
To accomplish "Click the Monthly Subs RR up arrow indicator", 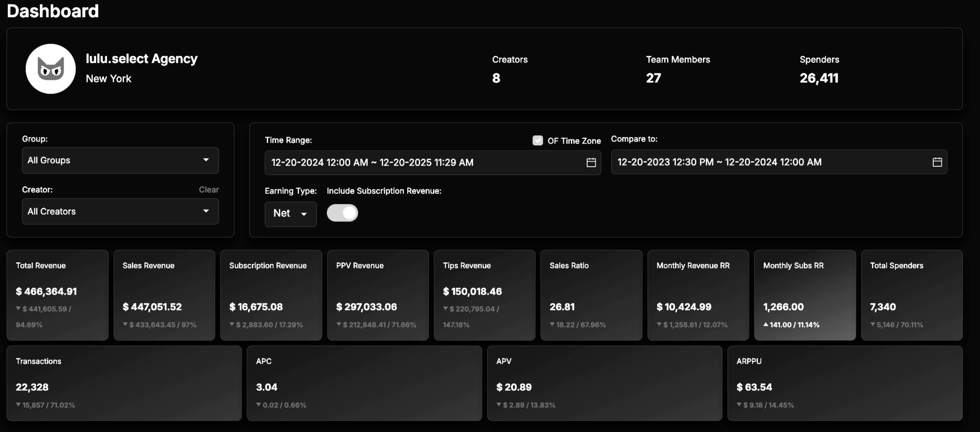I will (x=766, y=325).
